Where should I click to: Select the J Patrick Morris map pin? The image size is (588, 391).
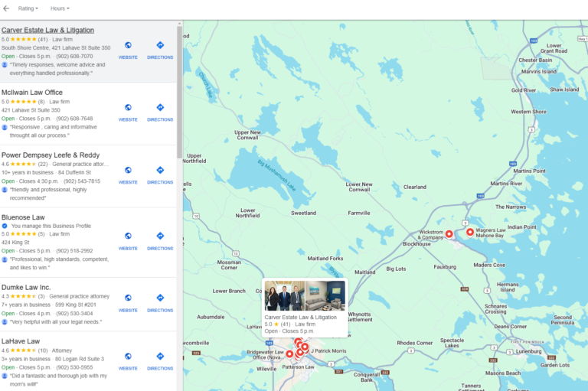tap(305, 347)
